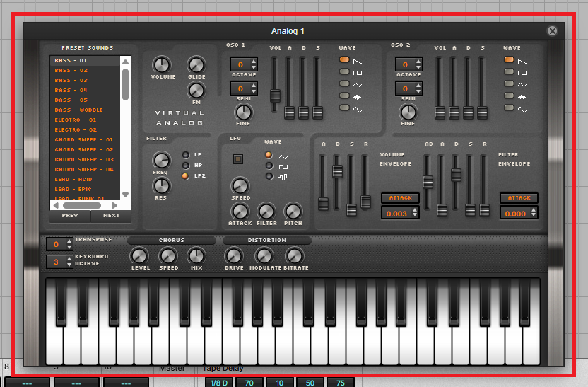Screen dimensions: 588x387
Task: Click the volume envelope attack value field
Action: coord(397,213)
